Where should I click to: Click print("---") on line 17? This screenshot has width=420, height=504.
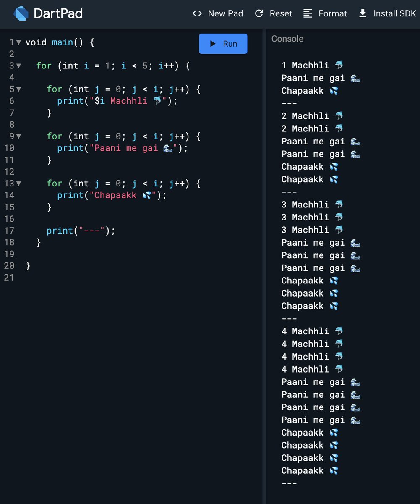click(x=81, y=231)
